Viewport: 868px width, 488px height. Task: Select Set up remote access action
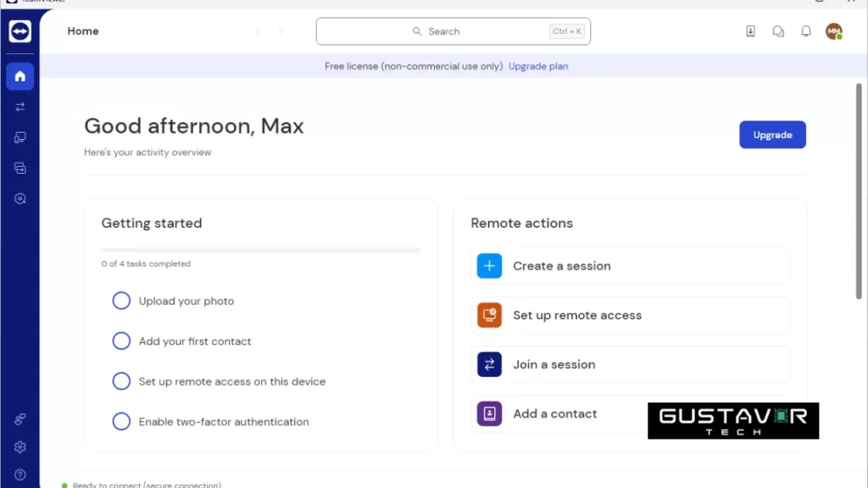coord(631,315)
